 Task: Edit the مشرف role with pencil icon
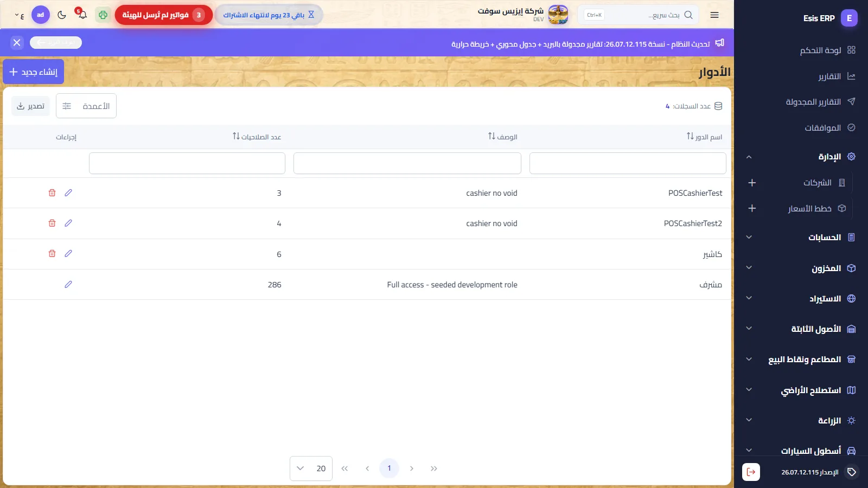point(68,285)
